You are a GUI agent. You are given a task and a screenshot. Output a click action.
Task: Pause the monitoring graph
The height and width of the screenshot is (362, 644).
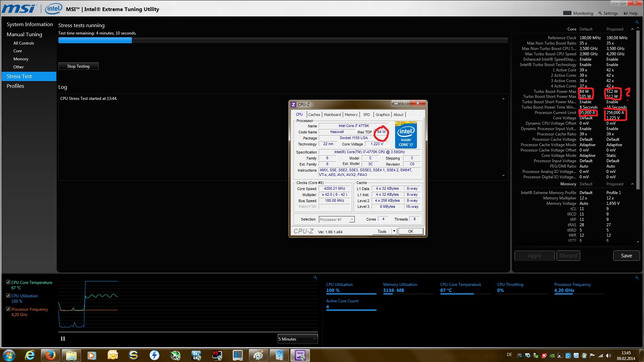(x=63, y=339)
